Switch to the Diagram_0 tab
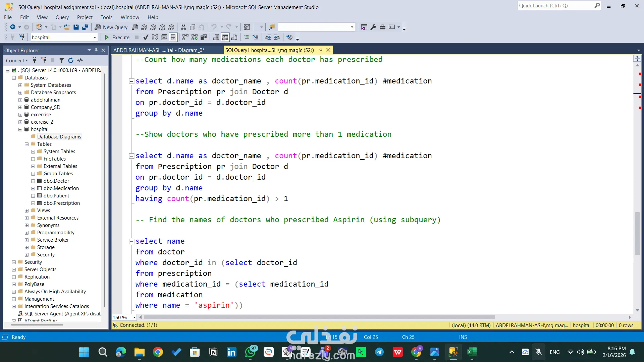 pyautogui.click(x=158, y=50)
